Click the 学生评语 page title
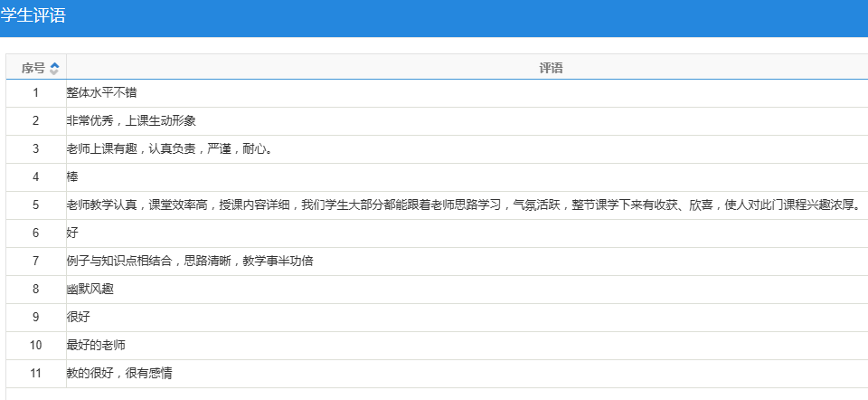Image resolution: width=868 pixels, height=400 pixels. point(33,15)
